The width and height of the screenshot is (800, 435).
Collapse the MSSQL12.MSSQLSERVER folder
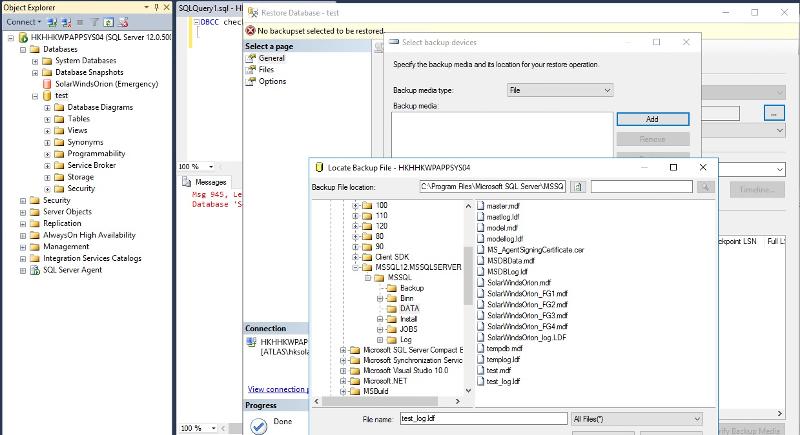pos(356,267)
